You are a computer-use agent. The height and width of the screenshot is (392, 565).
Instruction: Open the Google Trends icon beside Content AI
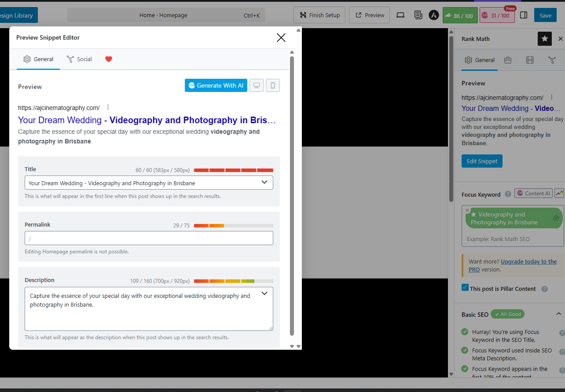click(x=559, y=193)
